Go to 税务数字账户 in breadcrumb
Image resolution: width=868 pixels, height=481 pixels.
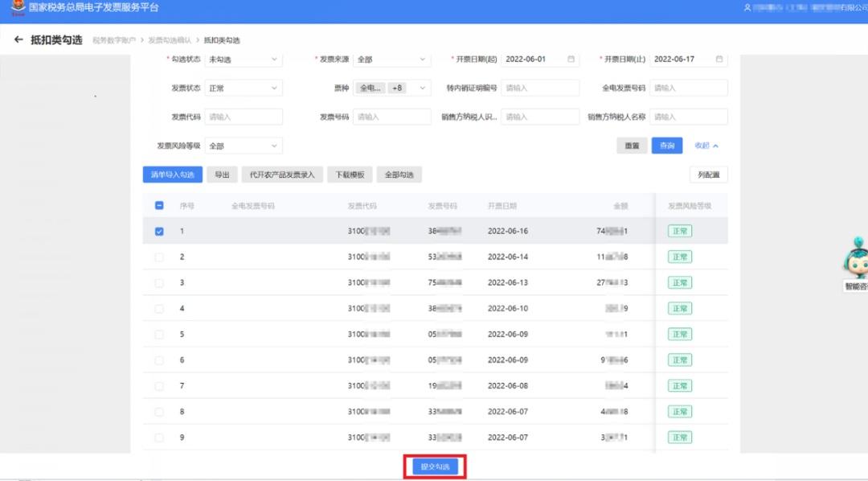pos(114,40)
